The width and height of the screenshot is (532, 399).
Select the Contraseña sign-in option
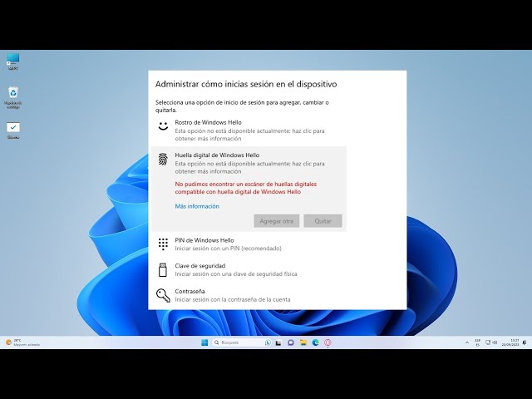pyautogui.click(x=249, y=295)
